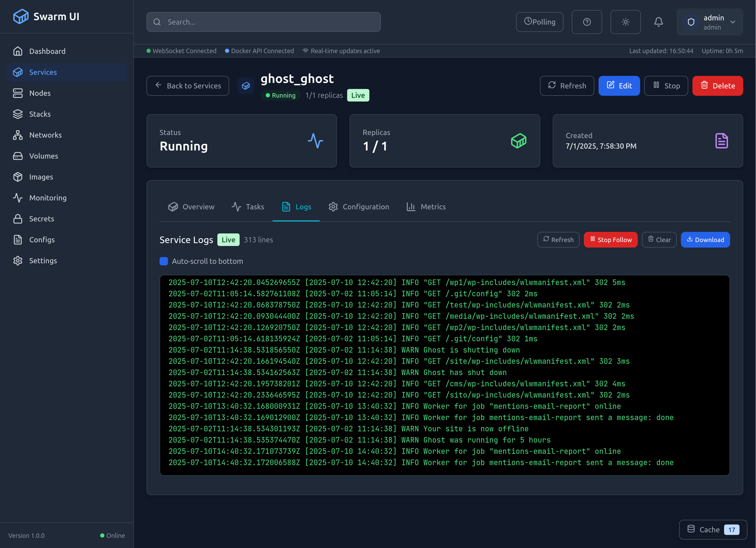Open the help question-mark icon

pos(587,22)
